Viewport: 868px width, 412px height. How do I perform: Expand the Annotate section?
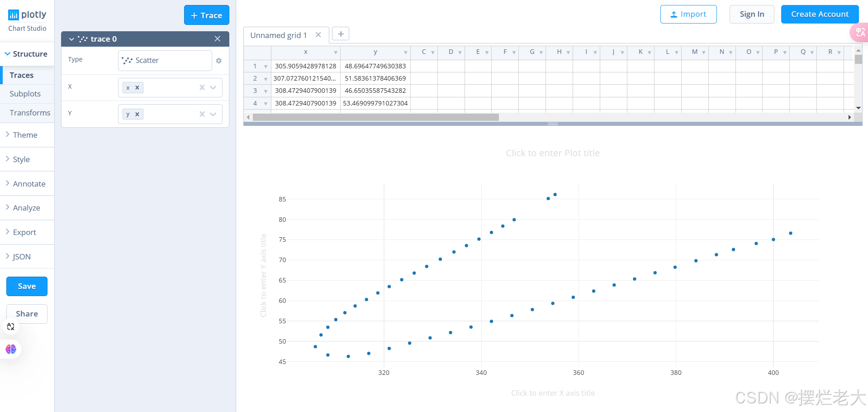[27, 184]
